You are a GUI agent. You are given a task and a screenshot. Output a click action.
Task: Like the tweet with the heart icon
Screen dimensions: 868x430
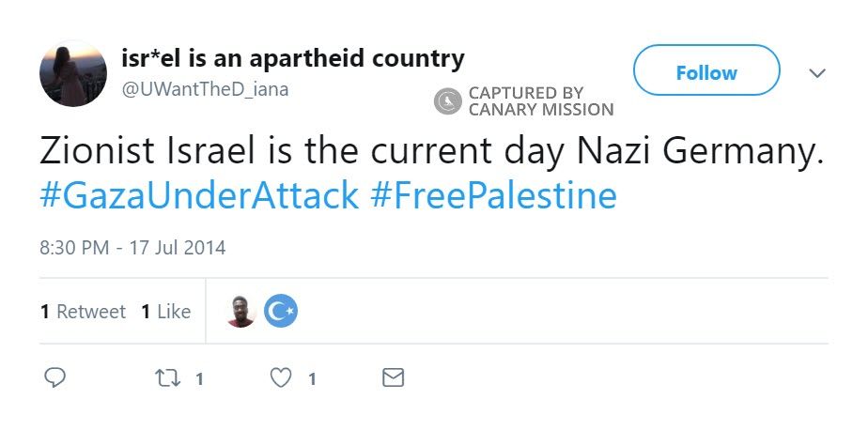tap(281, 378)
